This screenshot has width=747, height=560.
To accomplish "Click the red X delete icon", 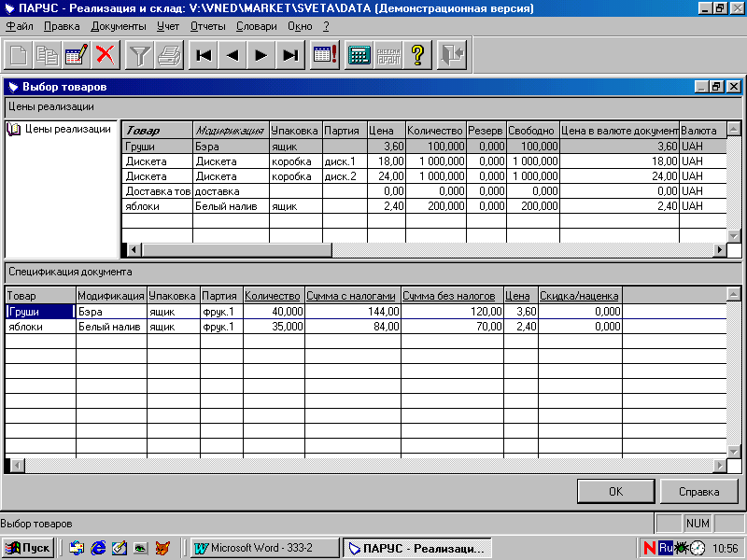I will pos(106,55).
